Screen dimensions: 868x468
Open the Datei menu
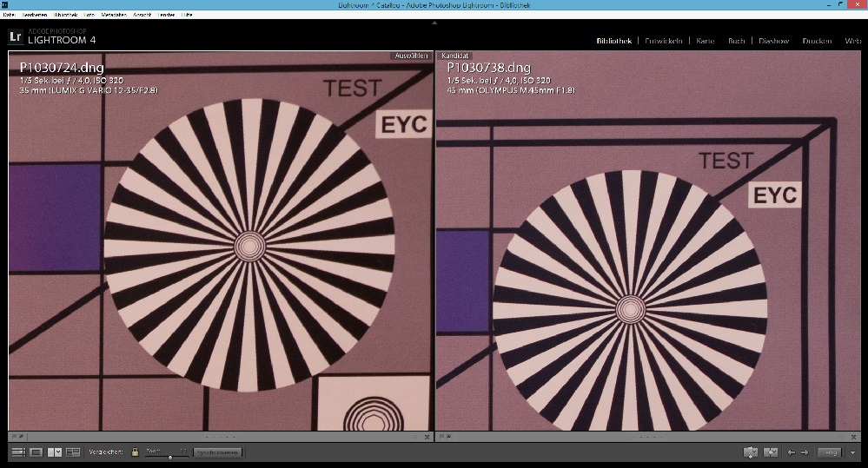coord(9,15)
